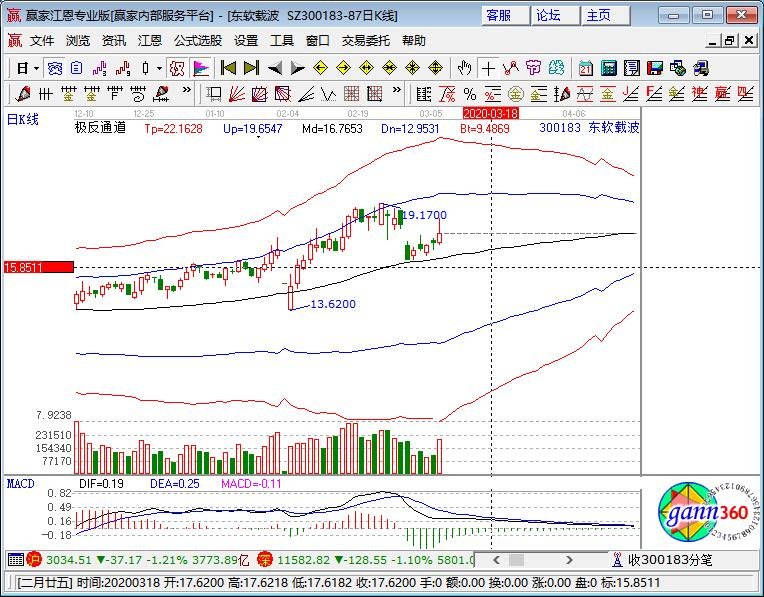Select the red pencil drawing tool
This screenshot has width=764, height=597.
22,94
